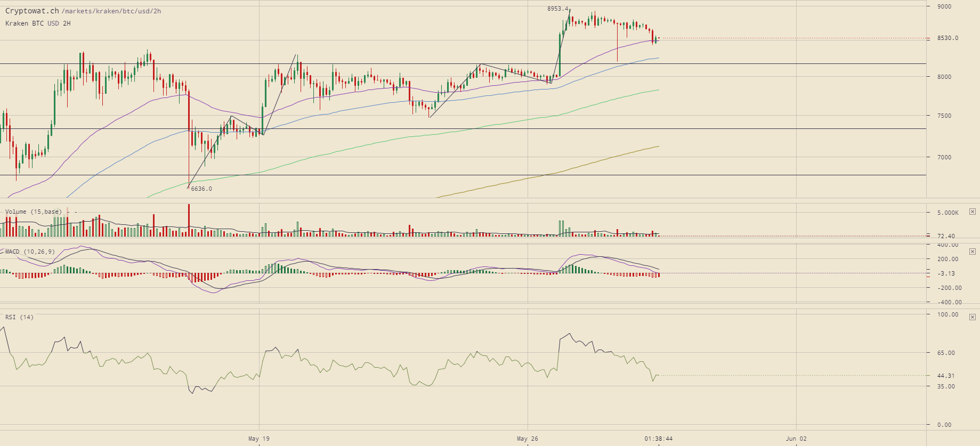Click the -3.13 MACD value label
The image size is (980, 446).
(x=946, y=273)
